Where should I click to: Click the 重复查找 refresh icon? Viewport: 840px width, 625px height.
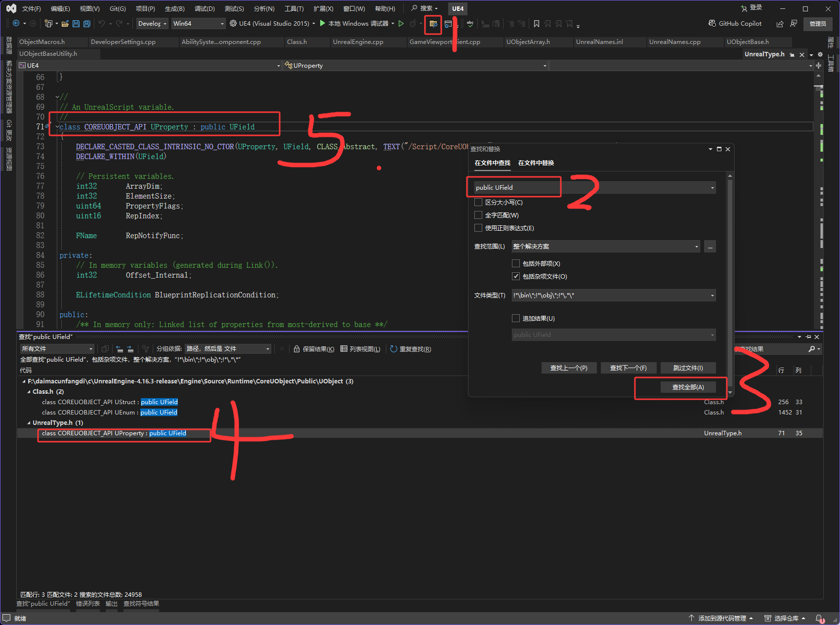tap(394, 349)
